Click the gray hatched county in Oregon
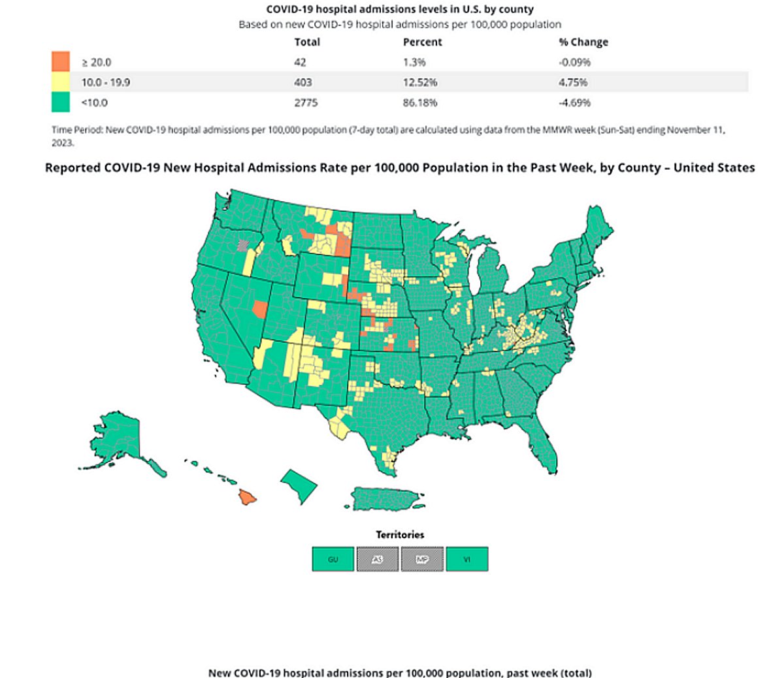Viewport: 784px width, 678px height. (x=243, y=246)
